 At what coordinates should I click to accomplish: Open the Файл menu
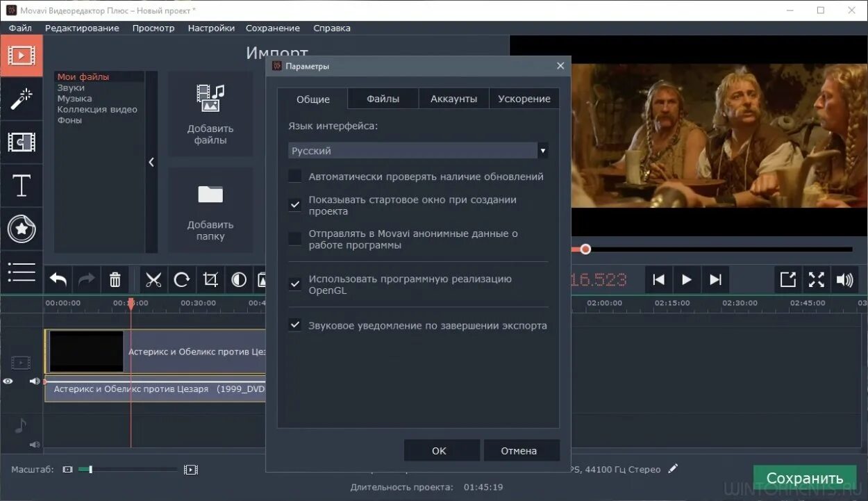point(20,28)
